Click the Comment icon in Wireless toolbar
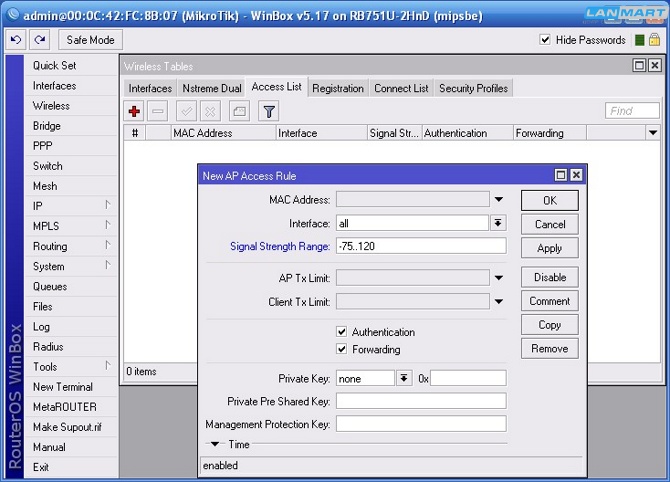Viewport: 670px width, 482px height. click(239, 111)
